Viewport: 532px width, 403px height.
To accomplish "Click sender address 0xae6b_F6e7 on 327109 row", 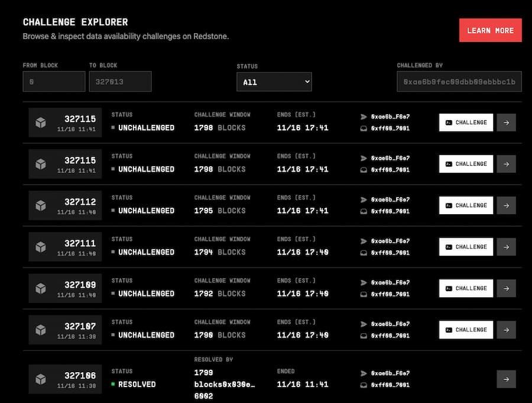I will click(390, 282).
